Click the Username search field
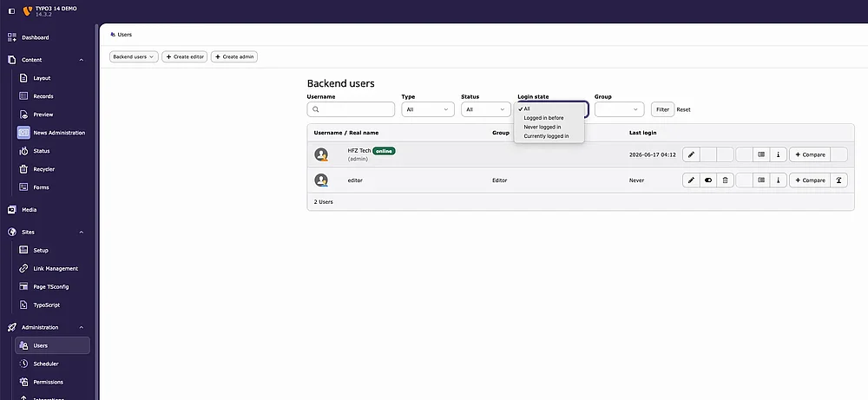This screenshot has height=400, width=868. [x=351, y=109]
